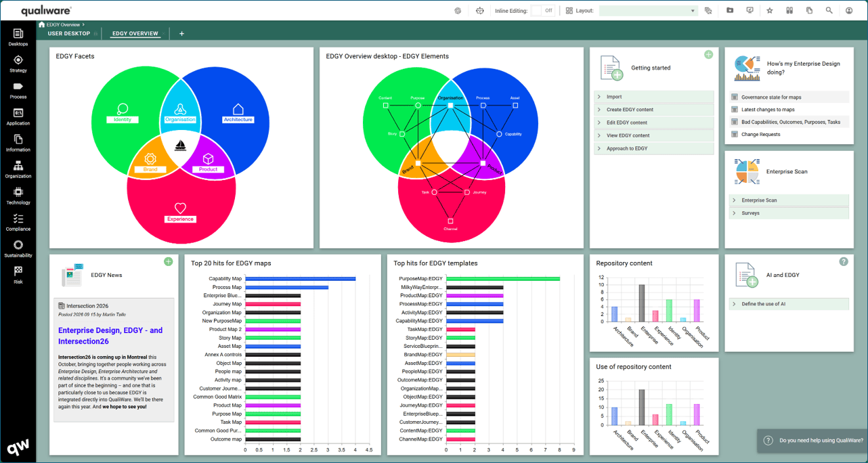Open the user profile icon
Screen dimensions: 868x463
tap(849, 11)
